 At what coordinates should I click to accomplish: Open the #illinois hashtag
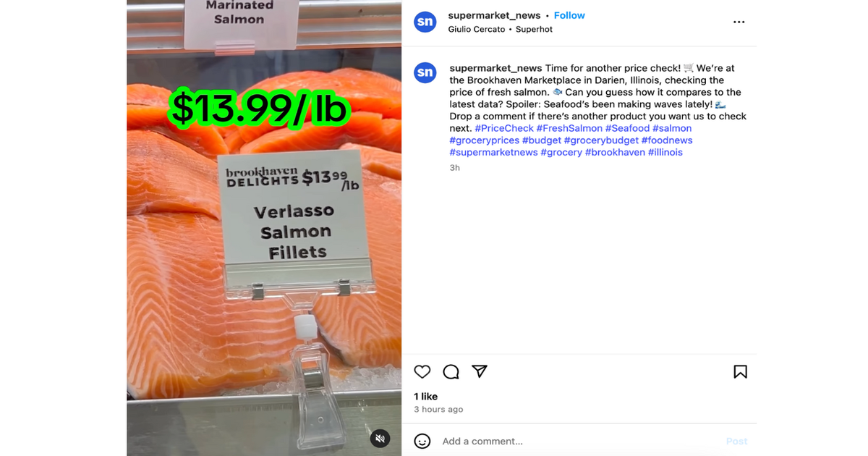(665, 152)
